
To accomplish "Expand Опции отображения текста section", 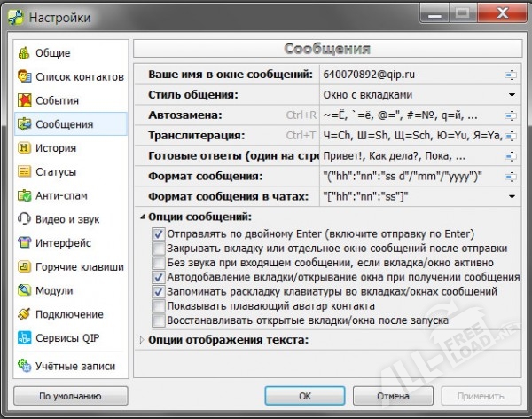I will point(142,339).
